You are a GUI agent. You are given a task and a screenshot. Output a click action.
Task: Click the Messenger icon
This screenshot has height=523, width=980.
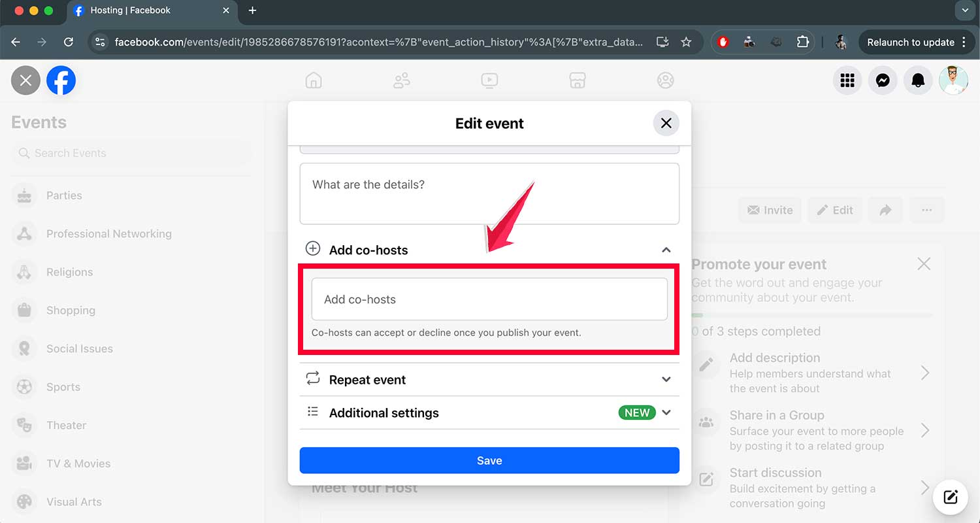tap(883, 80)
